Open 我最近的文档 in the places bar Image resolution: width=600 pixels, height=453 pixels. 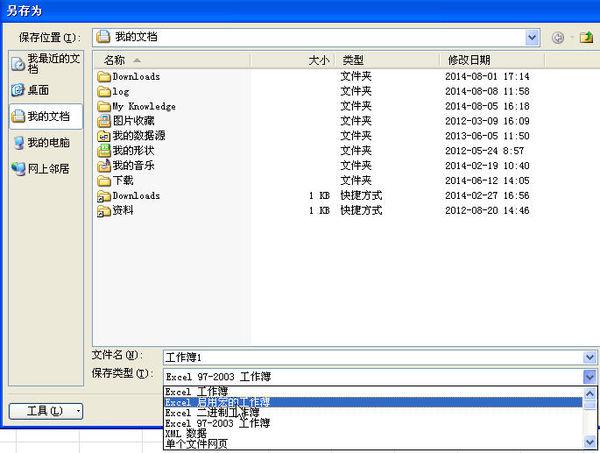pyautogui.click(x=46, y=64)
